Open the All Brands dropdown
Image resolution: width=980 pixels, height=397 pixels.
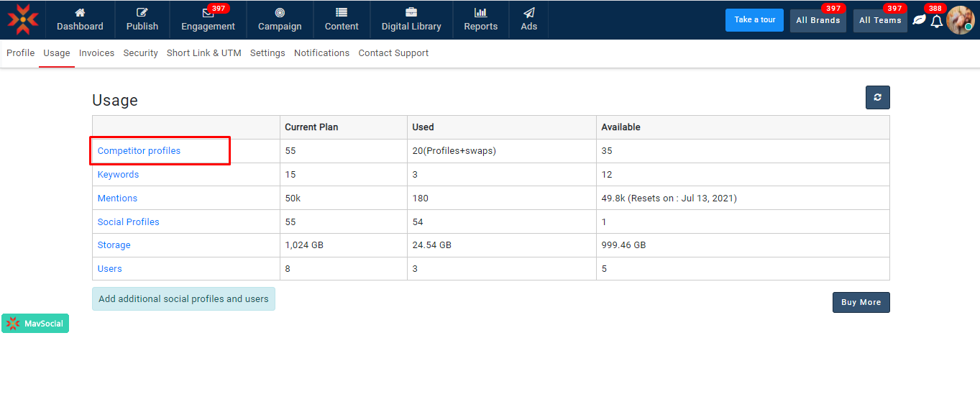click(x=818, y=21)
